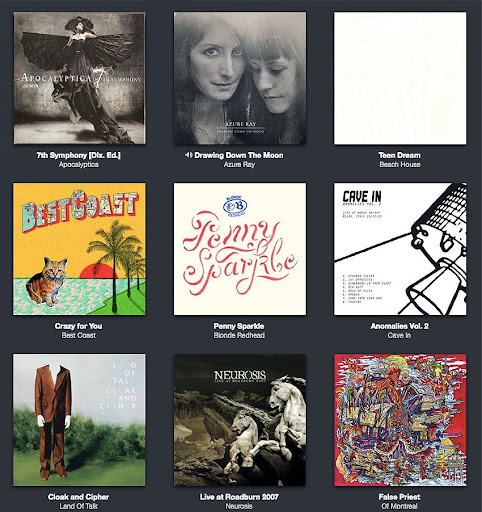Screen dimensions: 482x512
Task: Click the Drawing Down The Moon title
Action: [239, 155]
